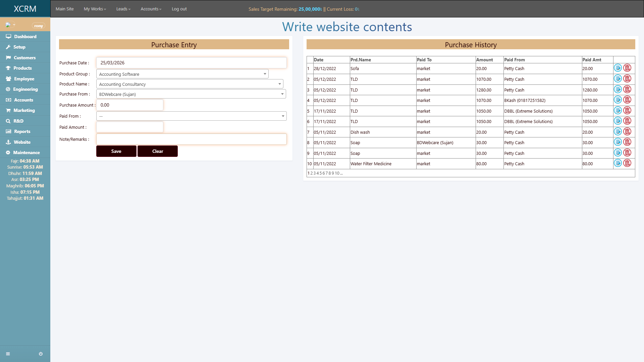The width and height of the screenshot is (644, 362).
Task: Open the Dashboard section in the sidebar
Action: pos(9,37)
